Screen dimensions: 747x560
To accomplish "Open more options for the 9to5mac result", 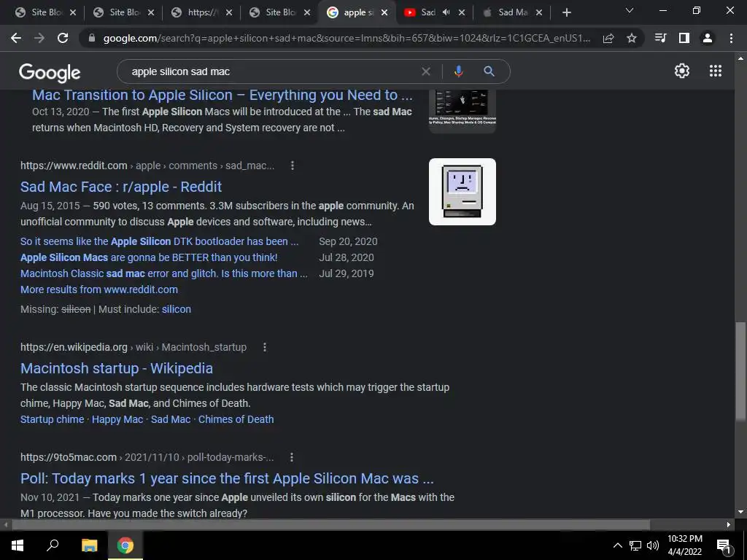I will pos(292,457).
